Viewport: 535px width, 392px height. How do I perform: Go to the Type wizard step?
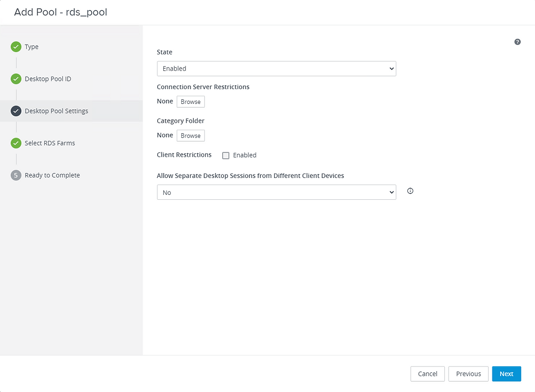(x=32, y=47)
